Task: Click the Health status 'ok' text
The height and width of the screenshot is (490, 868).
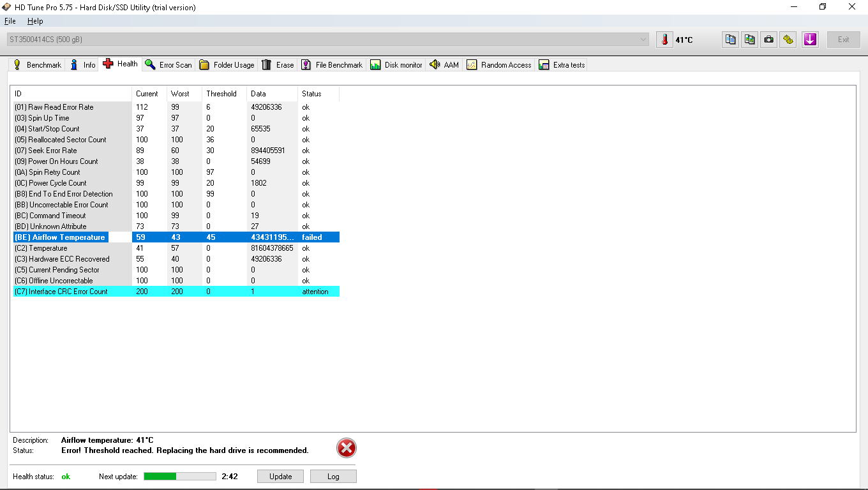Action: 66,477
